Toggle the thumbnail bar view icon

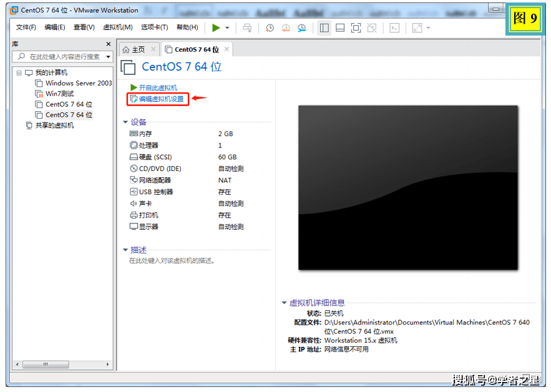coord(340,27)
